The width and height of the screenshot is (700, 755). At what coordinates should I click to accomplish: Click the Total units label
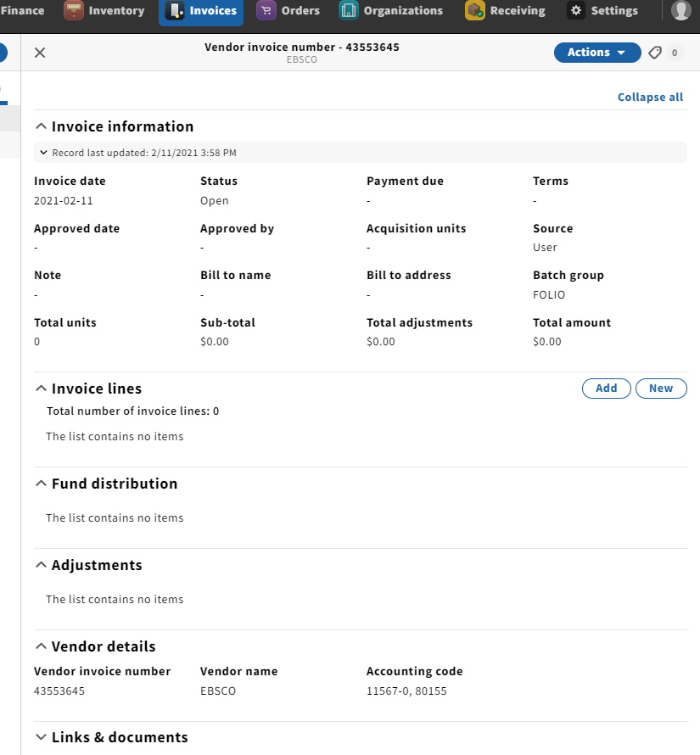65,322
